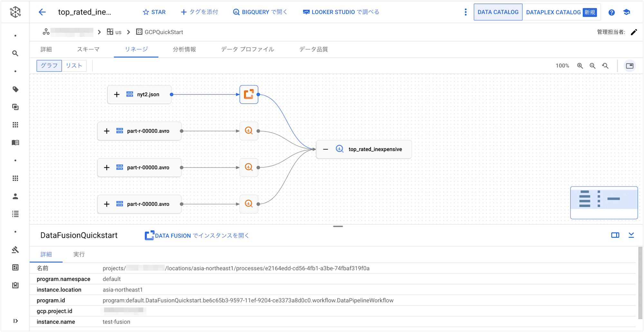Toggle the minimap display button

(630, 66)
